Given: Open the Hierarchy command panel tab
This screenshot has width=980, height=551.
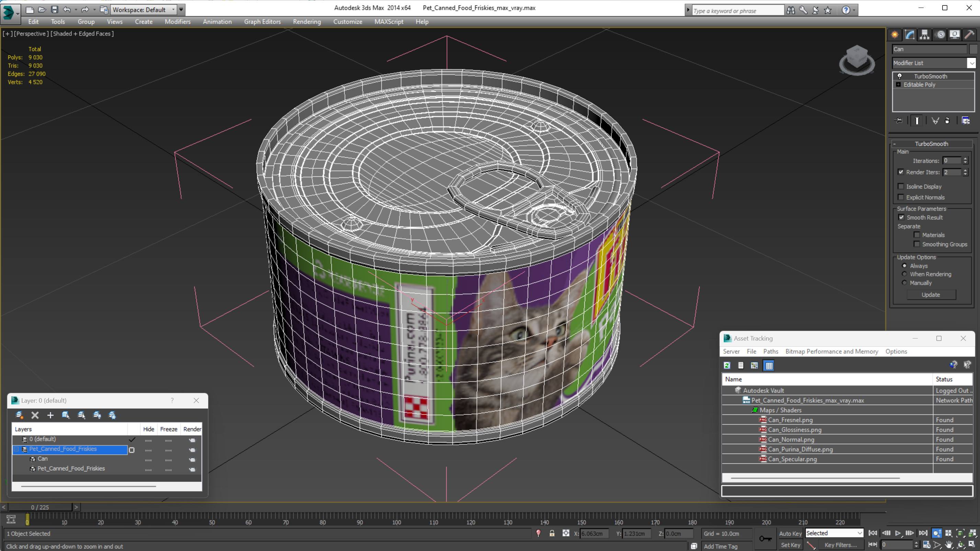Looking at the screenshot, I should [924, 35].
